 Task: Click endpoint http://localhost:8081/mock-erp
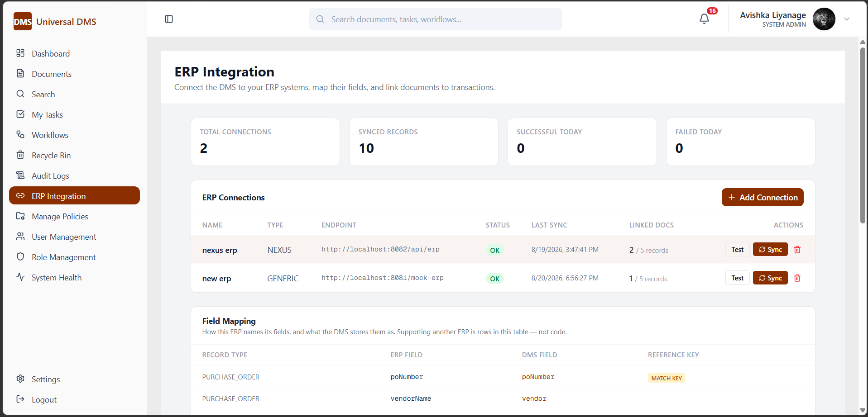point(383,278)
